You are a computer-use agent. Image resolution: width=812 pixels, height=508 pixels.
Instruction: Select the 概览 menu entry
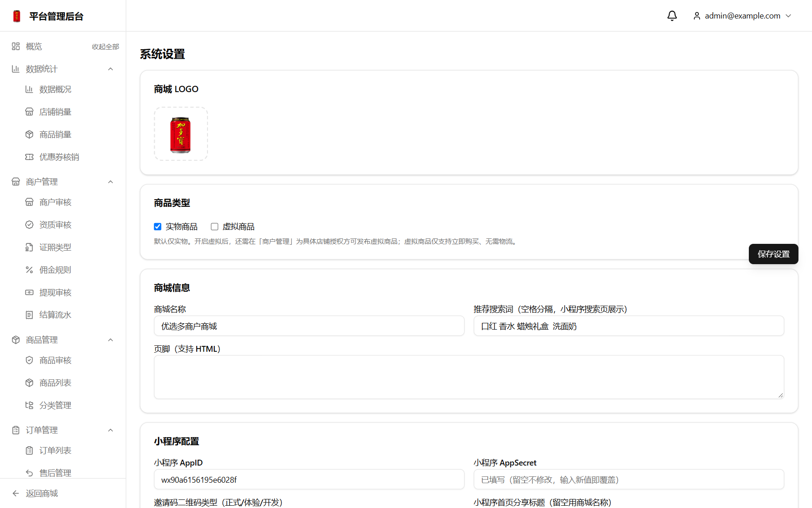(34, 47)
